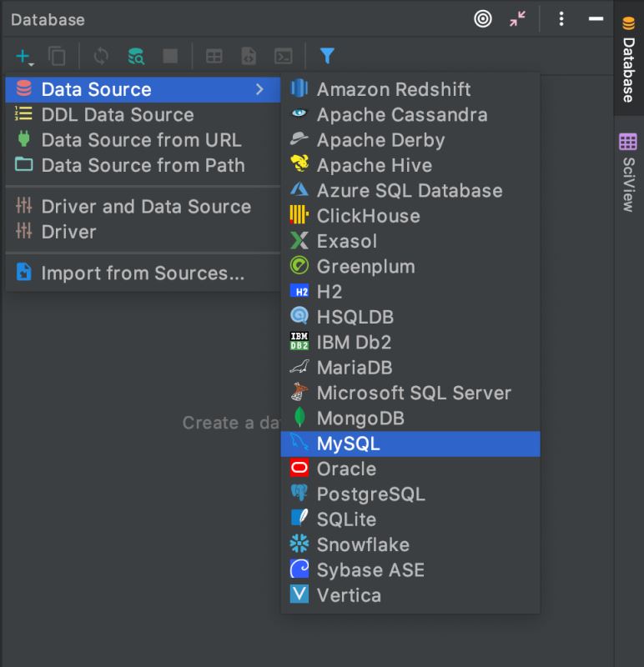Open the table editor icon in toolbar
The width and height of the screenshot is (644, 667).
point(214,57)
